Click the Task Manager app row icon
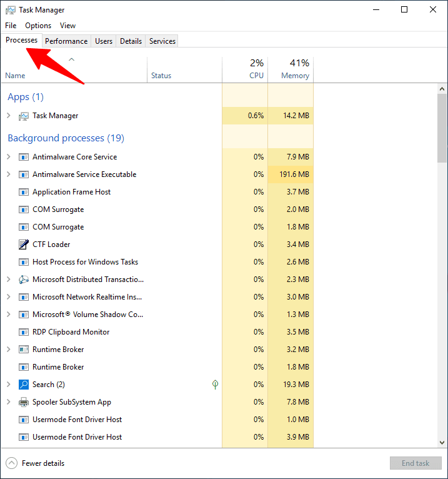Image resolution: width=448 pixels, height=479 pixels. coord(24,116)
